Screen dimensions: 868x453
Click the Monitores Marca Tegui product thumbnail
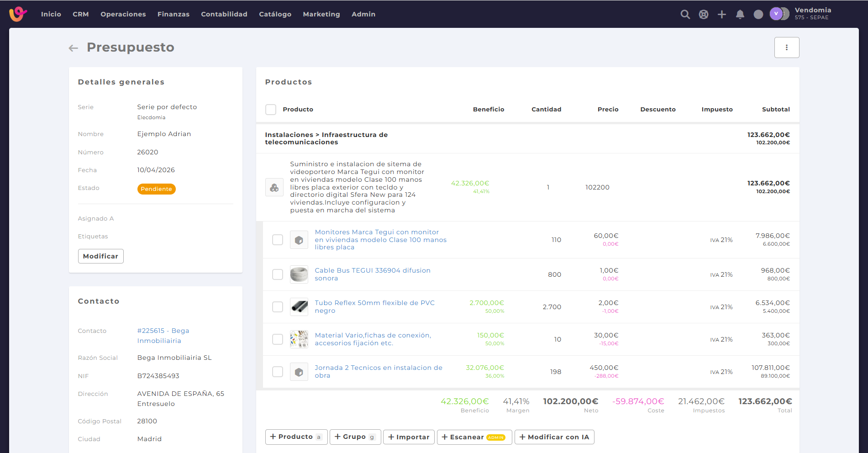[x=299, y=240]
